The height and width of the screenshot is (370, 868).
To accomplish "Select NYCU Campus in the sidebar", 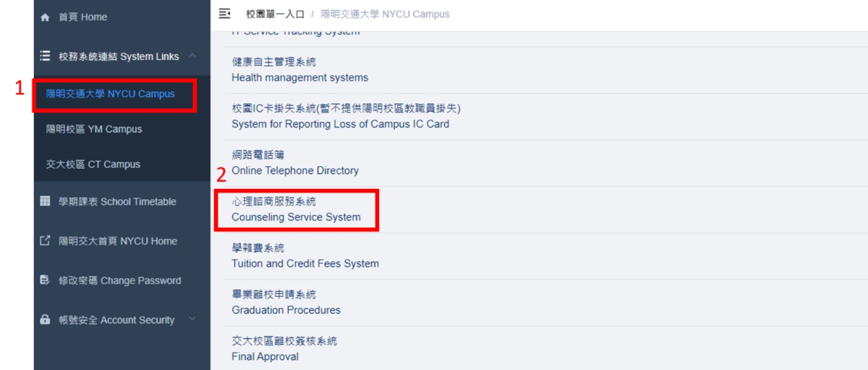I will [110, 94].
